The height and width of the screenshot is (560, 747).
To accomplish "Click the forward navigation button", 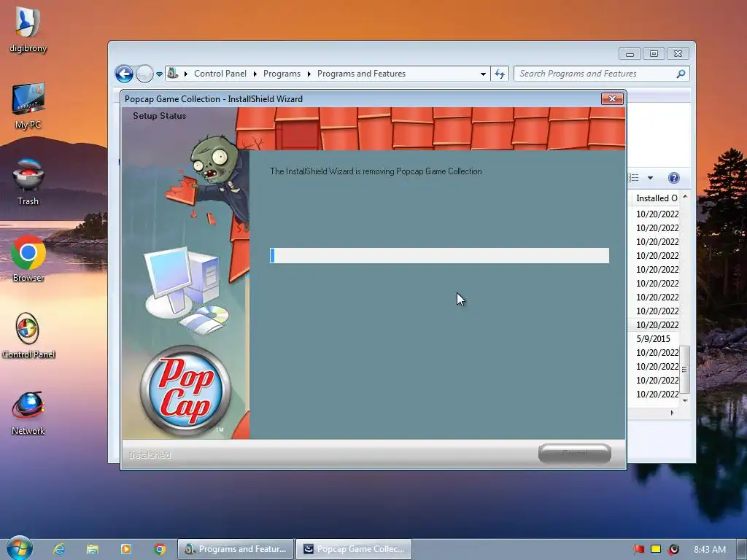I will click(144, 74).
